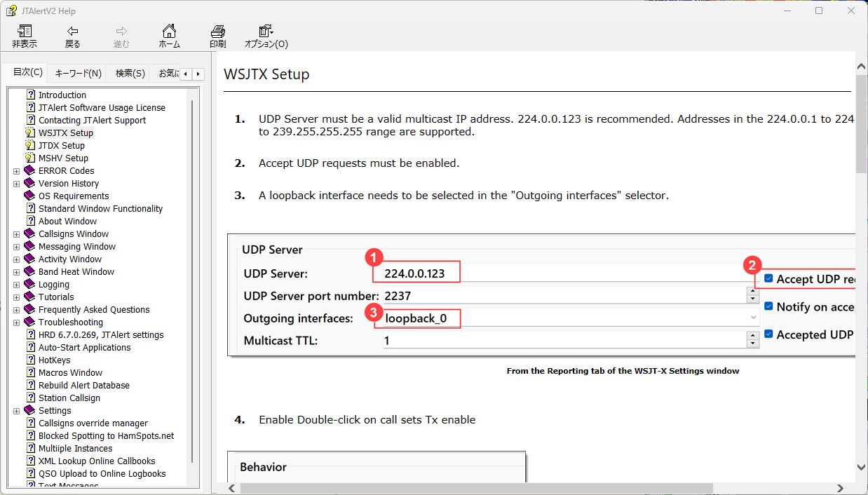Click the Settings book icon
This screenshot has height=495, width=868.
(x=29, y=410)
